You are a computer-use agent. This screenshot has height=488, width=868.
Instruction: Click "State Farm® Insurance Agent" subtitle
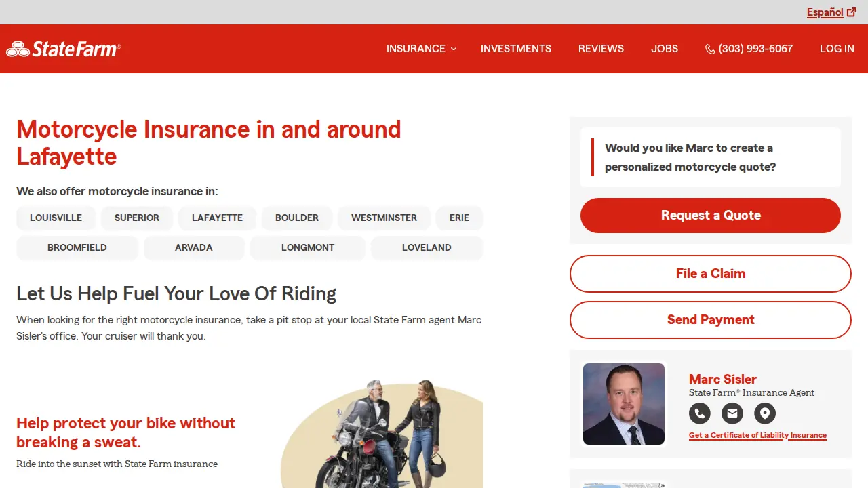tap(751, 392)
